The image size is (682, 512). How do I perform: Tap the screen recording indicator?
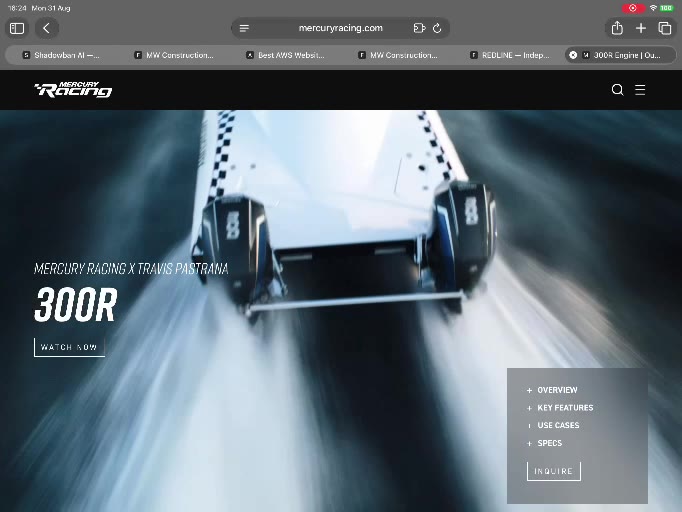[633, 8]
